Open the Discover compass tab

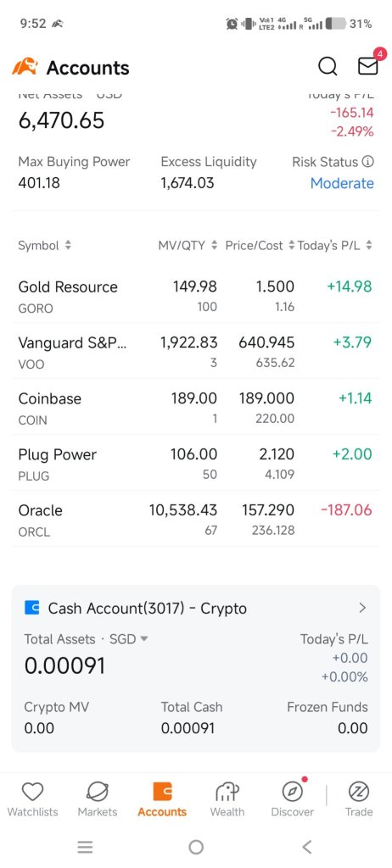(292, 799)
